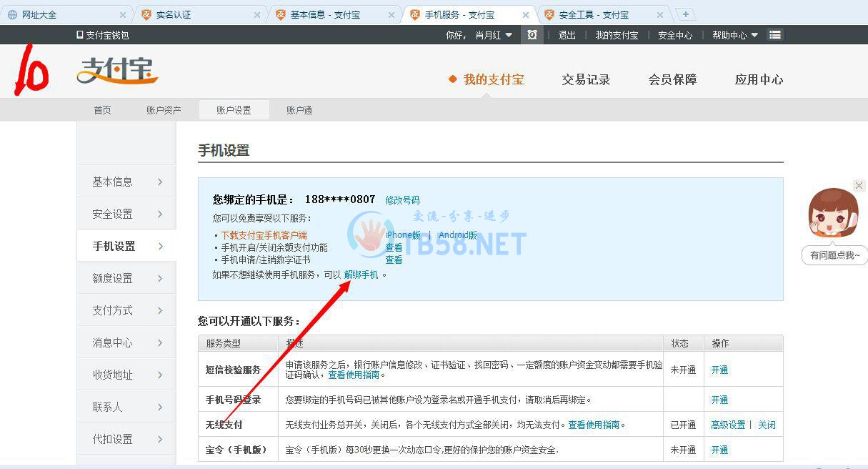Click 开通 for 手机号码登录
The image size is (868, 469).
[719, 400]
